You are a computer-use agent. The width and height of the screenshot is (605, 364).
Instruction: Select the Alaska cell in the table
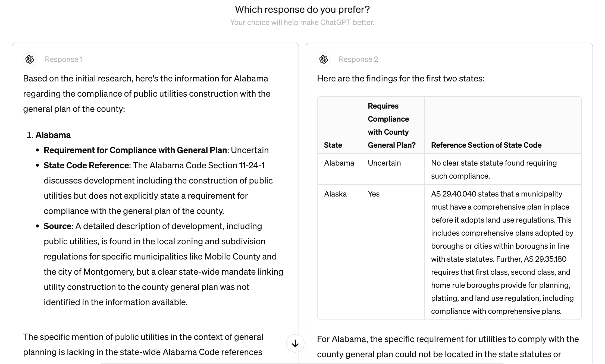[336, 194]
